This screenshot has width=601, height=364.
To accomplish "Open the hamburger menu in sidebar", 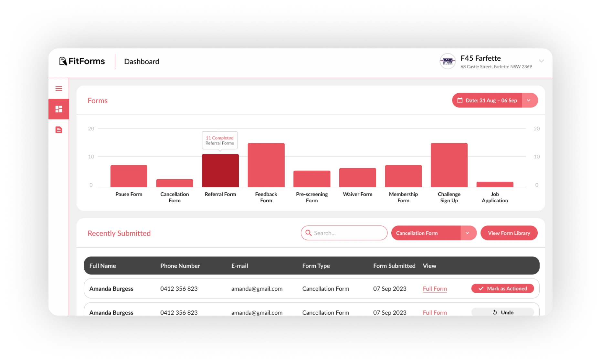I will [59, 88].
